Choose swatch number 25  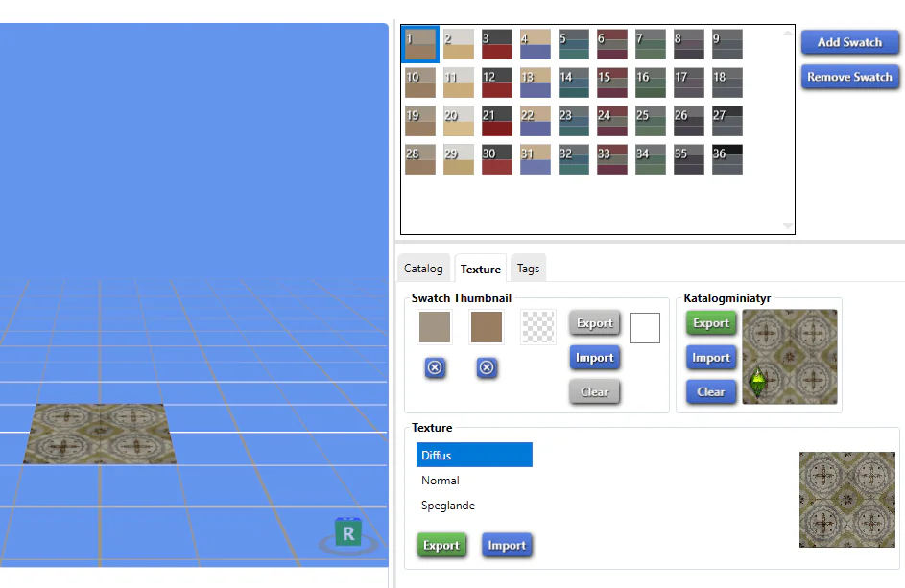(x=651, y=121)
